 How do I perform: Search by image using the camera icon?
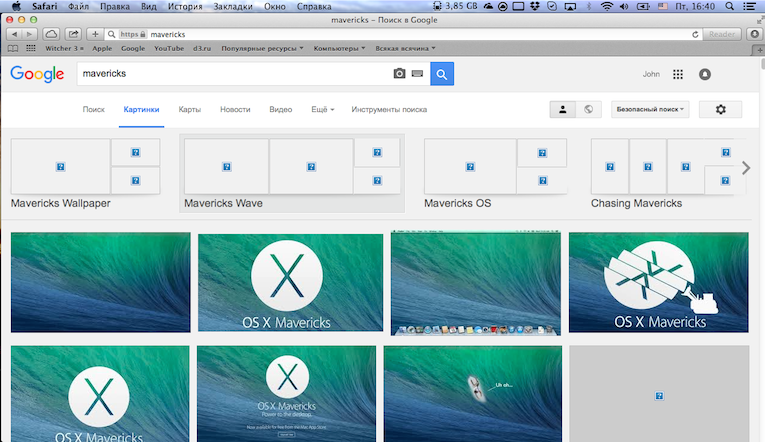coord(399,74)
